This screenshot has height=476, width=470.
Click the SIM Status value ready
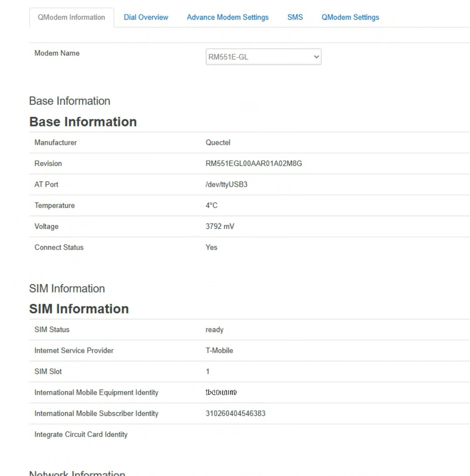tap(214, 329)
